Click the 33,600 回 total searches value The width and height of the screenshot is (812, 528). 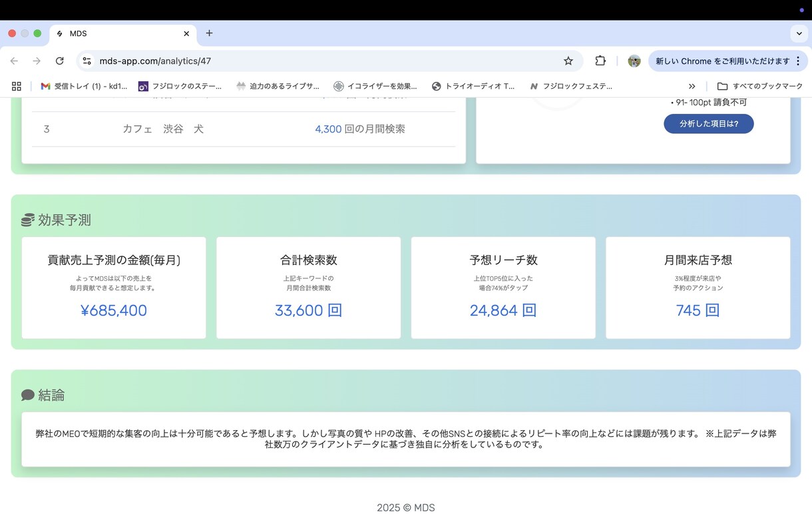tap(308, 310)
